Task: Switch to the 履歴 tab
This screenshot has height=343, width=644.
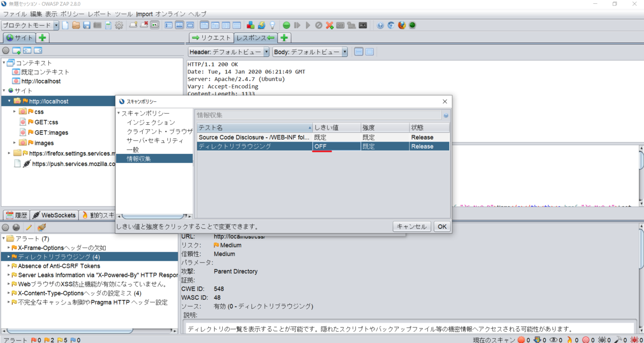Action: 16,215
